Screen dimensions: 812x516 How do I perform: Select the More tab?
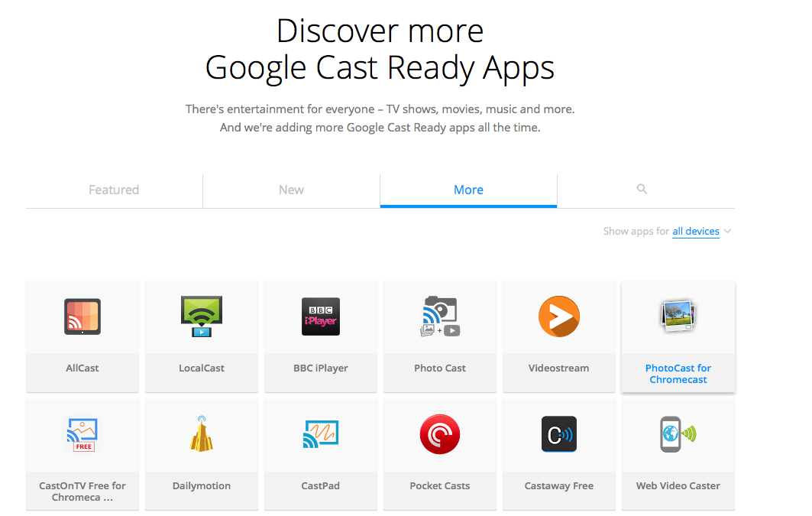point(468,189)
